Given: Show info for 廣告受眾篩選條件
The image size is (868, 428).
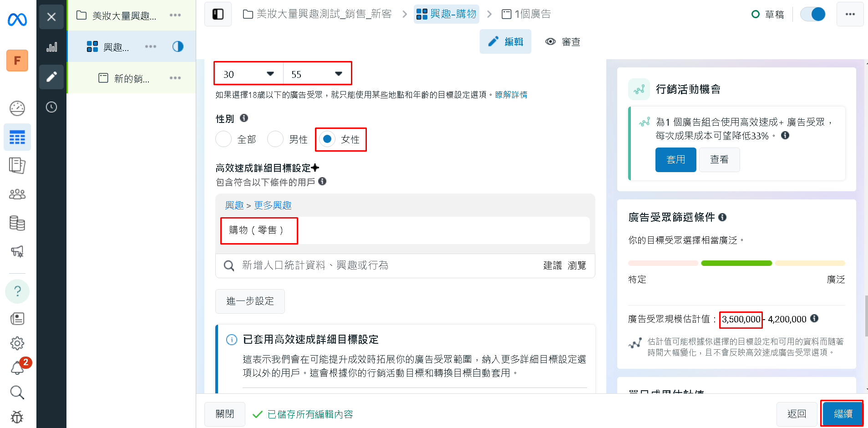Looking at the screenshot, I should click(x=722, y=217).
